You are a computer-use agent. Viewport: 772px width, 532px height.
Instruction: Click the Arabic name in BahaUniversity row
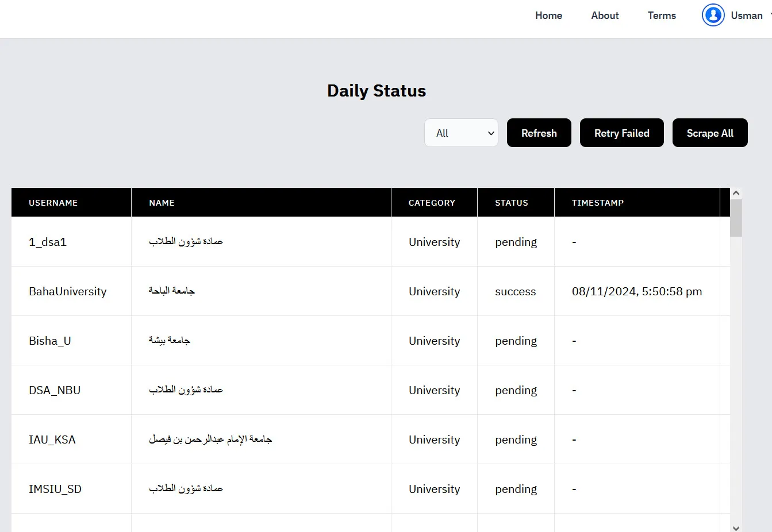pos(172,291)
